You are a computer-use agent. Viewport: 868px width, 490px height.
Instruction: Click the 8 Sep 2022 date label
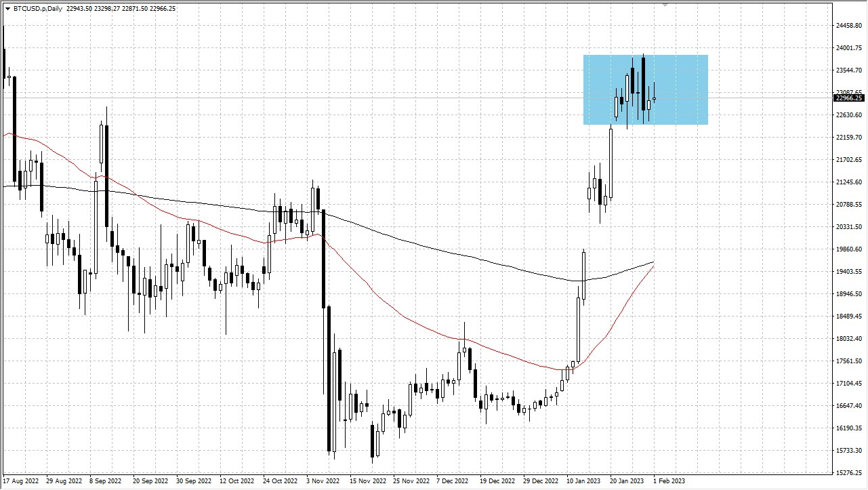(105, 481)
